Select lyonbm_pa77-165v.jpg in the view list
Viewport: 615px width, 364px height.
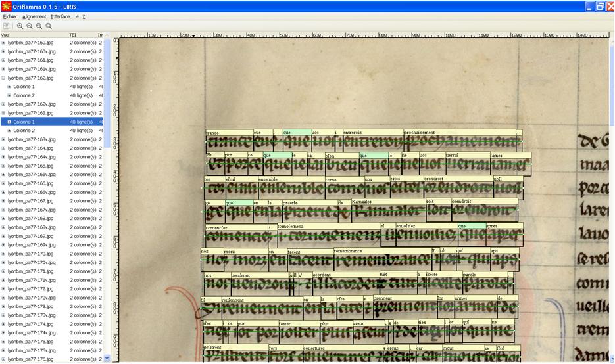pyautogui.click(x=32, y=174)
